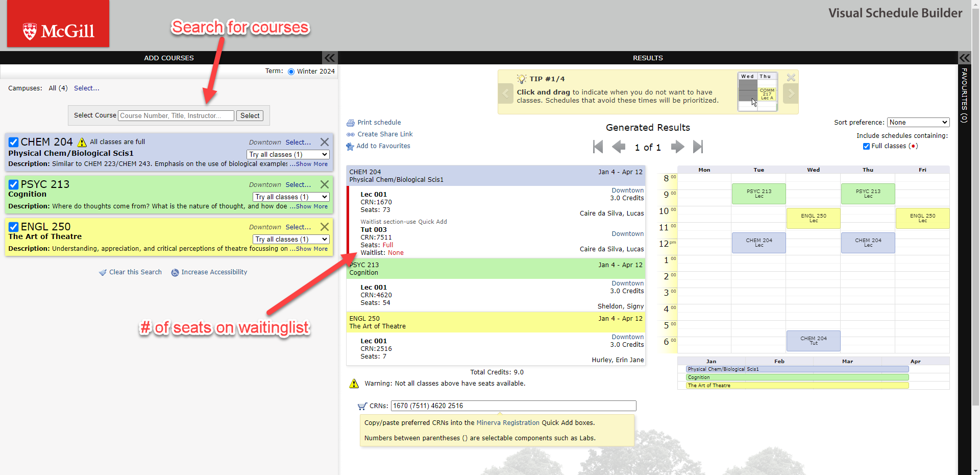Click the PSYC 213 Lec block on Tuesday

[x=758, y=194]
